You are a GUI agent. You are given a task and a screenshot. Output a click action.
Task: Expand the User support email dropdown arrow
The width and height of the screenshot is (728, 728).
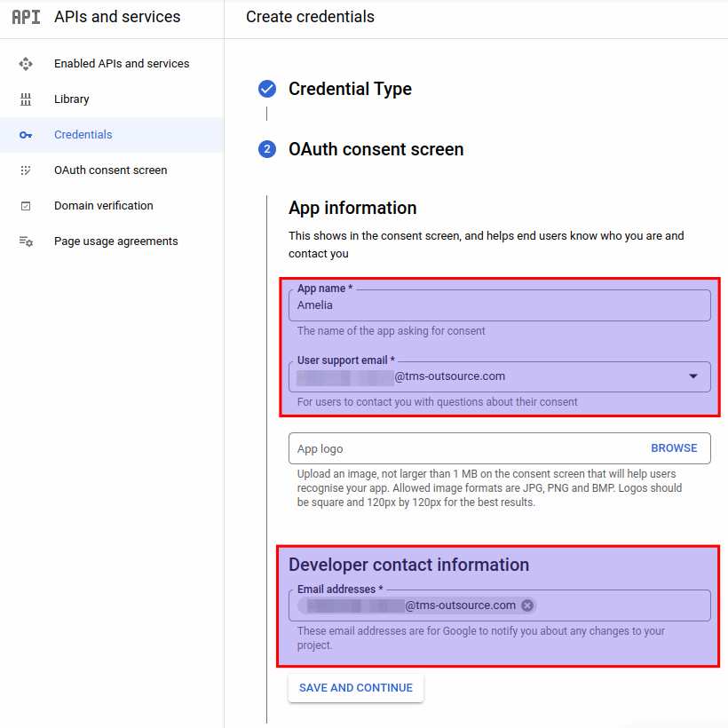point(692,376)
